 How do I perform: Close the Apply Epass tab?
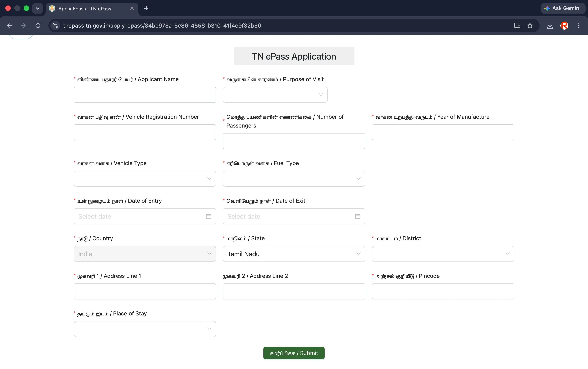(x=132, y=9)
